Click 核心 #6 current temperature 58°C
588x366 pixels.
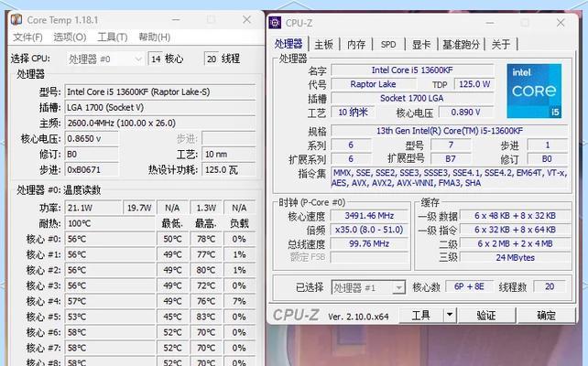coord(110,332)
